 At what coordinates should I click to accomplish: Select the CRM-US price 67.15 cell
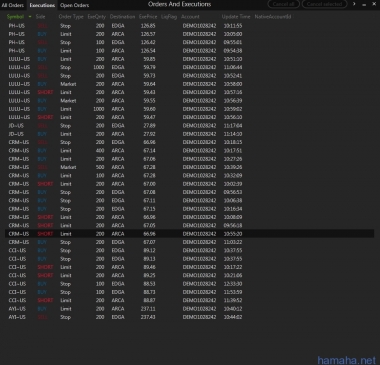(149, 209)
